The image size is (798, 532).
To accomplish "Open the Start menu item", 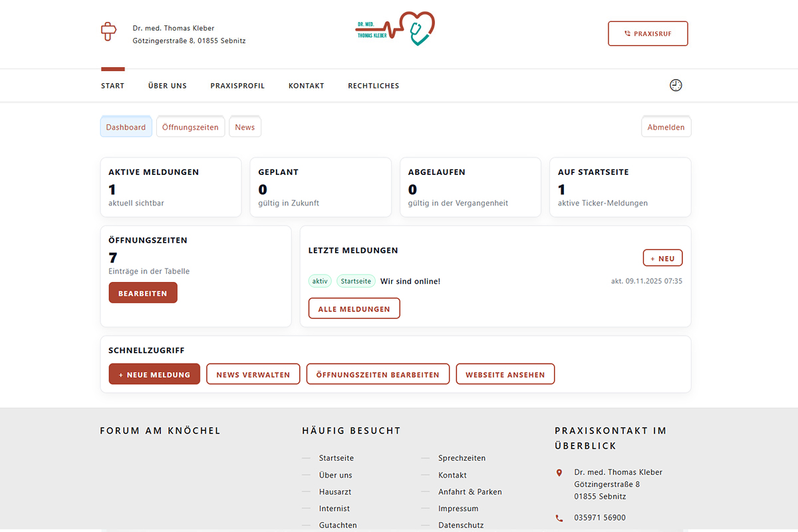I will tap(112, 86).
